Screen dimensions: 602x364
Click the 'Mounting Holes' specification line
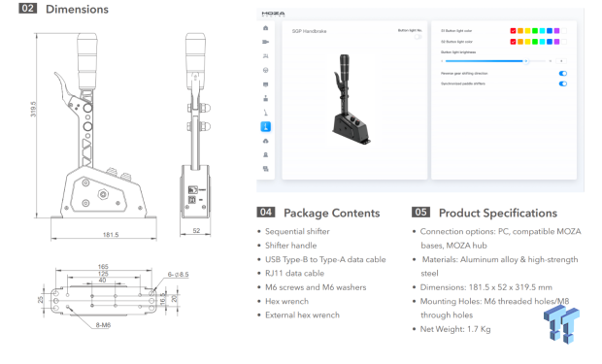(495, 309)
